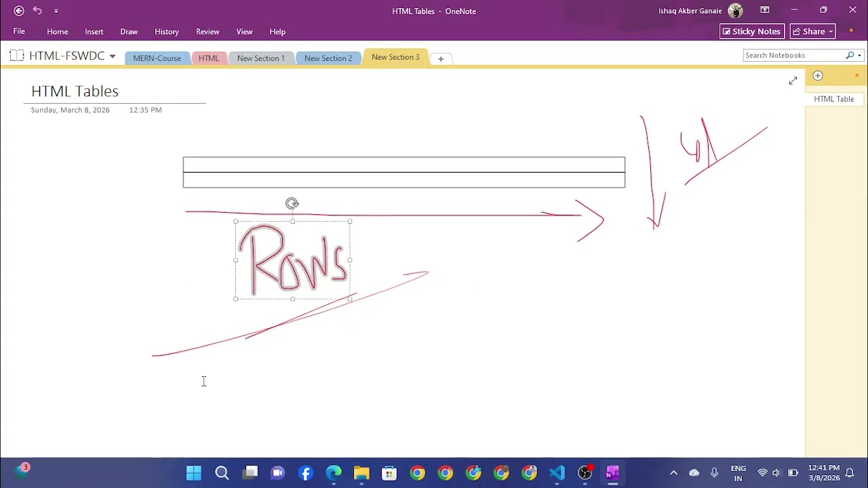Screen dimensions: 868x488
Task: Click the search magnifier icon
Action: [850, 56]
